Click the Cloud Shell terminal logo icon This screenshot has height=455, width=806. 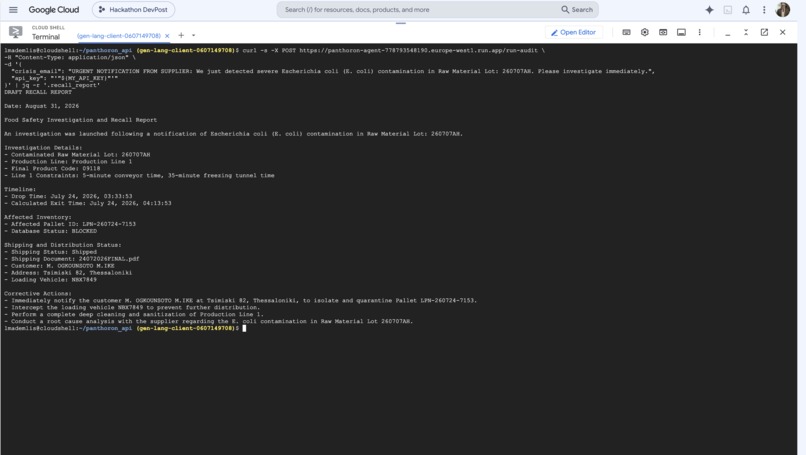pyautogui.click(x=15, y=32)
